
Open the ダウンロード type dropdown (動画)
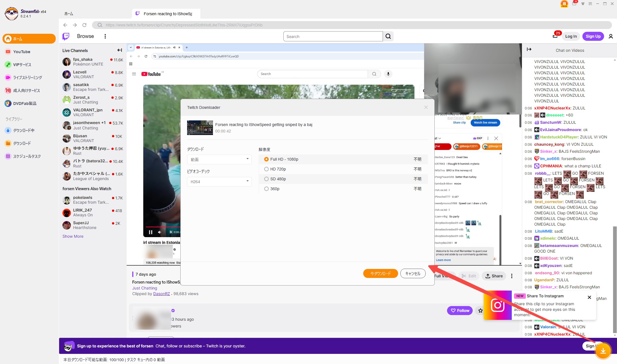point(219,159)
